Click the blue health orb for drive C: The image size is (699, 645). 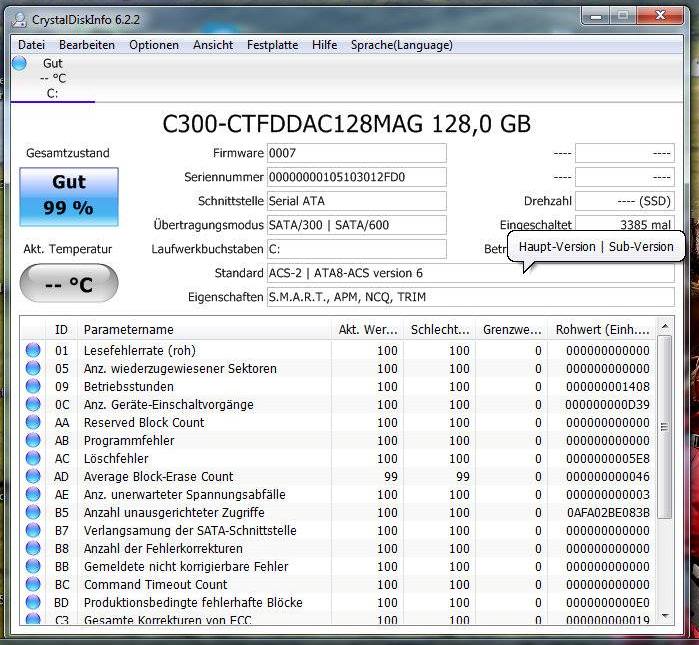pyautogui.click(x=19, y=63)
